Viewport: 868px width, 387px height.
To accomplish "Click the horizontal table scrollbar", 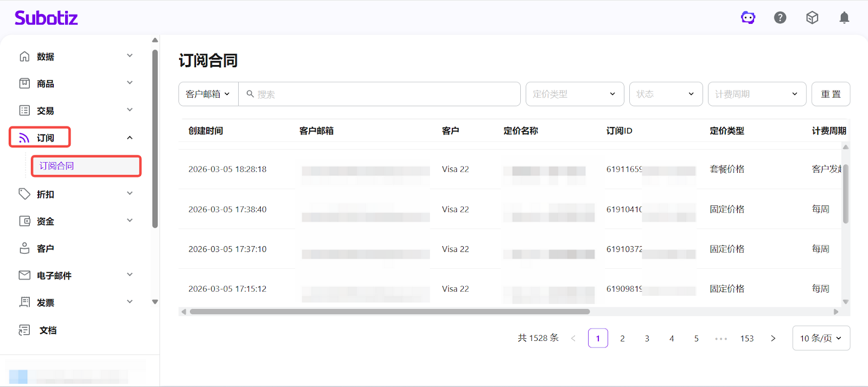I will [x=390, y=312].
